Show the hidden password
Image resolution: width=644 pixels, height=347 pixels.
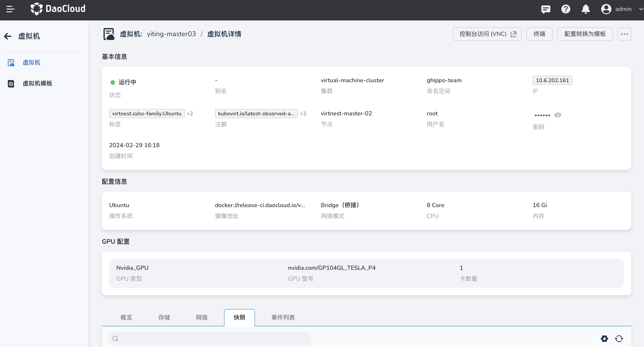(557, 115)
